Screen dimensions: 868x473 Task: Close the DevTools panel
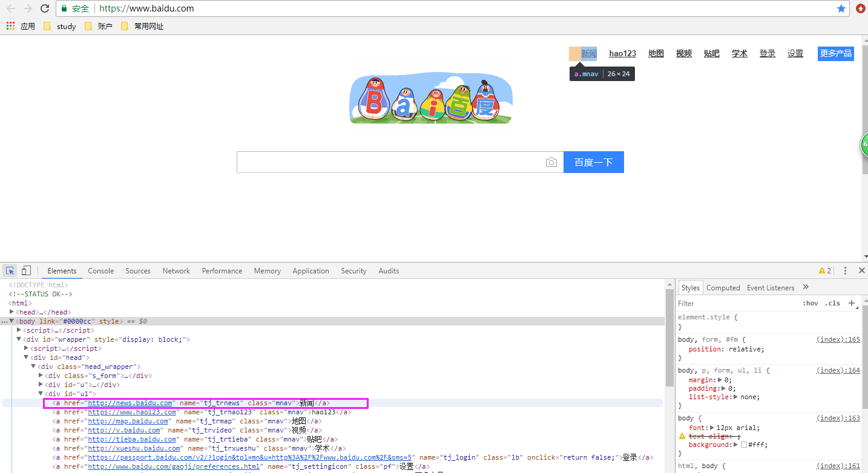(861, 270)
